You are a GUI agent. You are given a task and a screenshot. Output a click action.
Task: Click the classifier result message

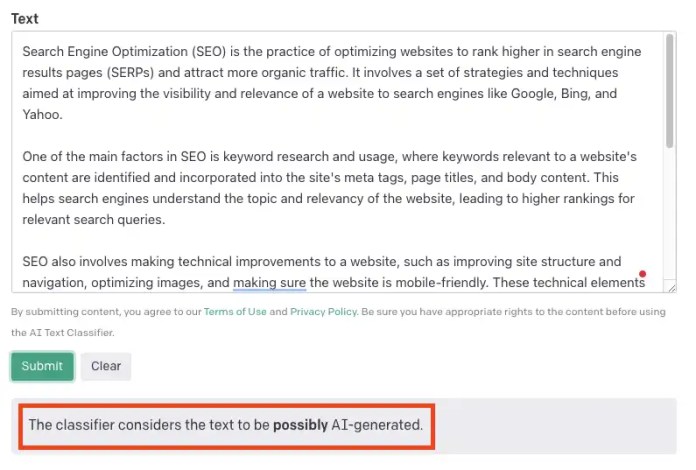(226, 425)
